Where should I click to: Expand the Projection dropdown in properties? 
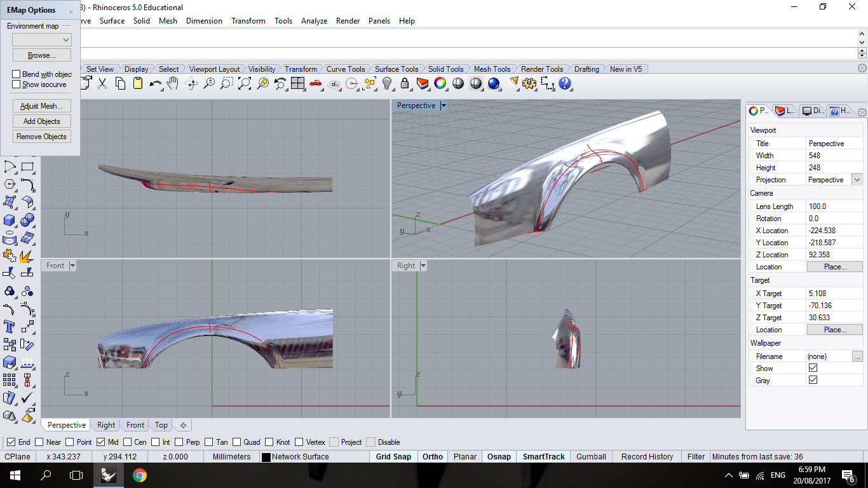(857, 180)
